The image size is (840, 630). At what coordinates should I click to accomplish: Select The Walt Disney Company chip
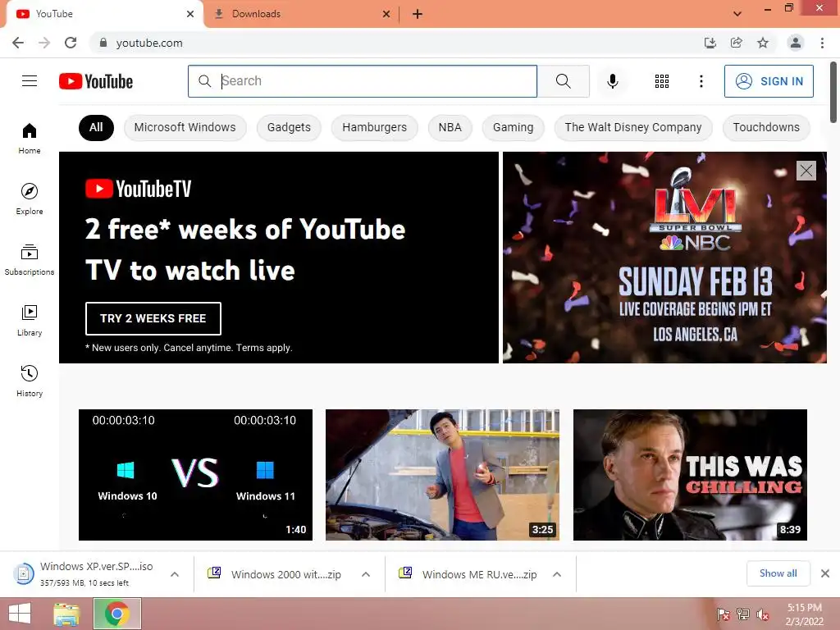(633, 127)
